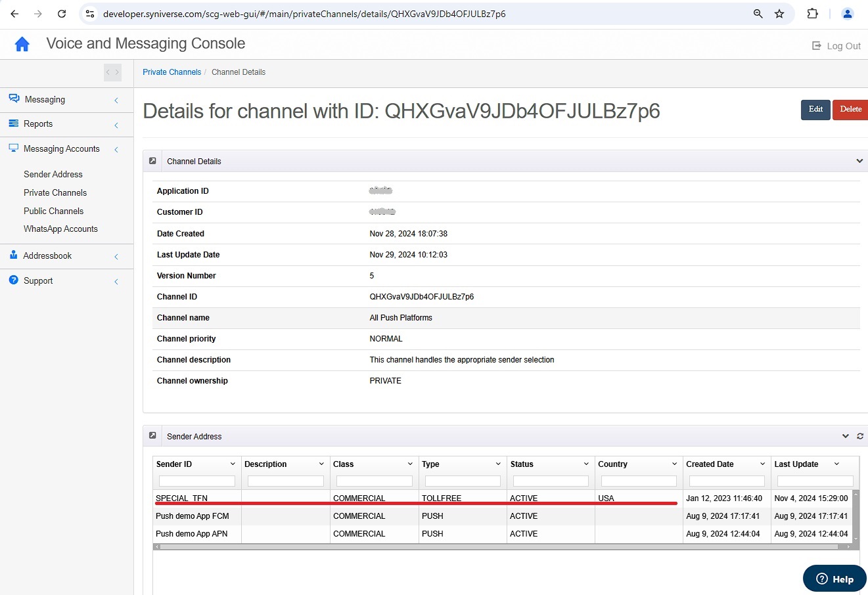Open Type column dropdown
The image size is (868, 595).
point(498,464)
